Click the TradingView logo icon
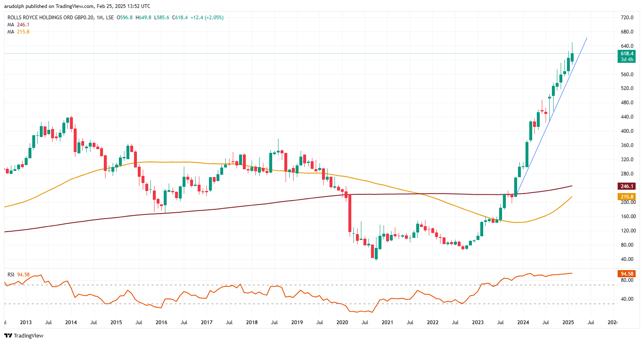 (8, 335)
